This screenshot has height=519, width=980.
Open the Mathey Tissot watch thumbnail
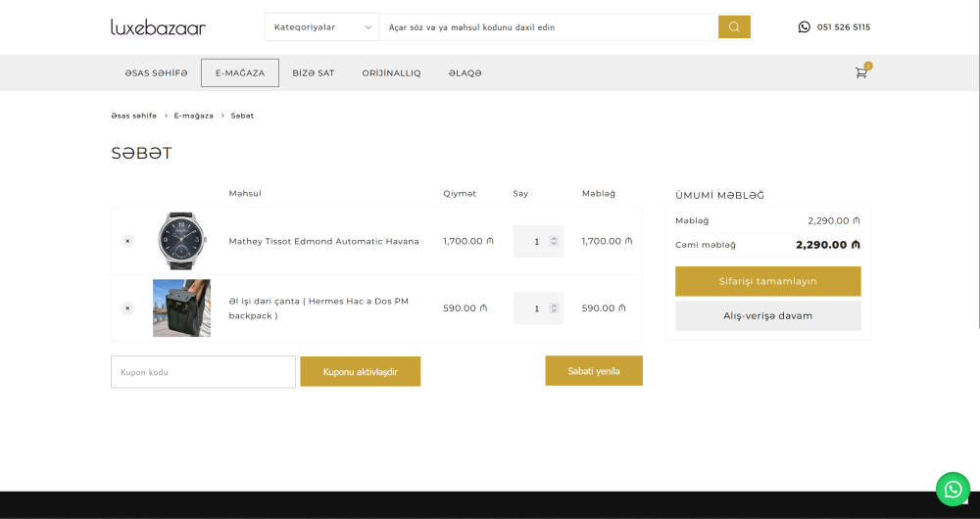coord(181,241)
